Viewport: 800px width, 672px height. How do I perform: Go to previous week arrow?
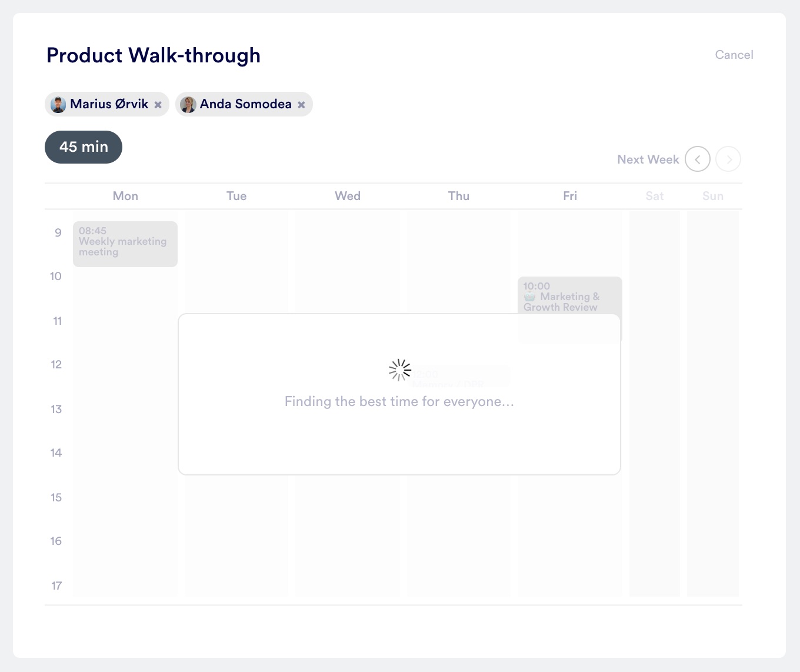click(x=698, y=159)
